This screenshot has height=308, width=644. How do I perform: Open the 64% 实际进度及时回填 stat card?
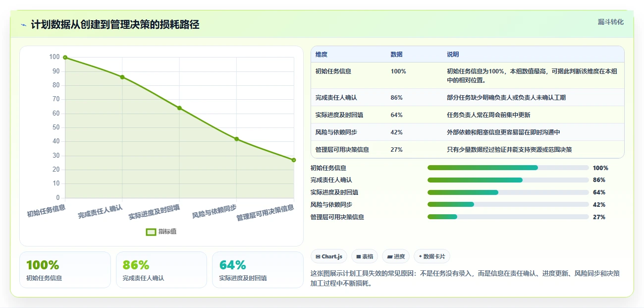click(x=258, y=270)
